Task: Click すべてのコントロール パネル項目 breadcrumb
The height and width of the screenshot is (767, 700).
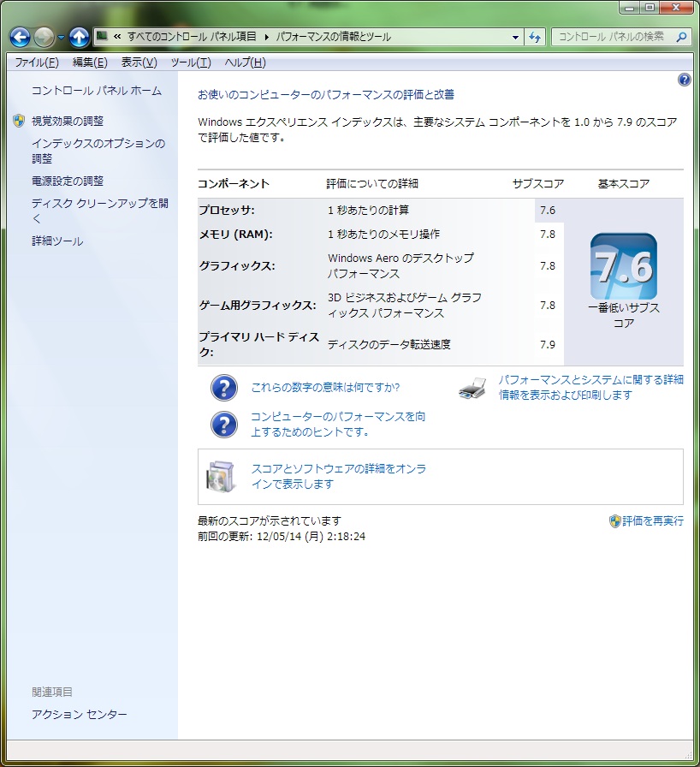Action: pos(192,37)
